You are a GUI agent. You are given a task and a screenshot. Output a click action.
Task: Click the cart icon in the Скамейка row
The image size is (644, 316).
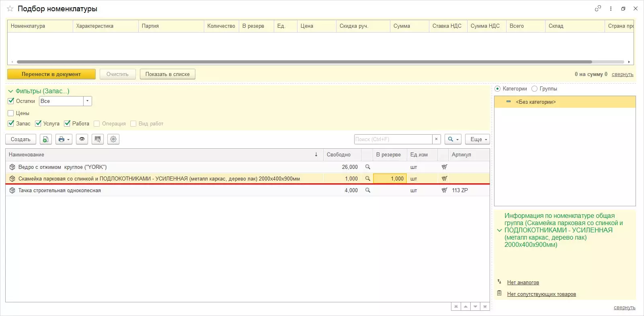click(444, 179)
